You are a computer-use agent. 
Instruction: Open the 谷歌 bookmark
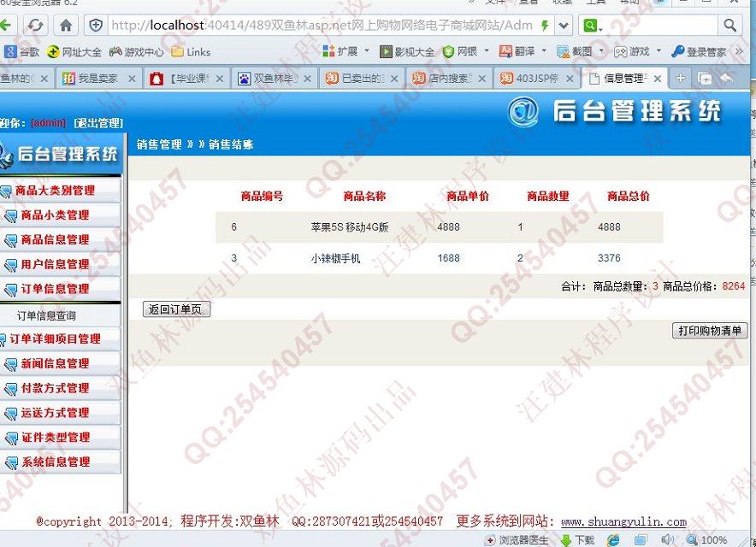[21, 51]
